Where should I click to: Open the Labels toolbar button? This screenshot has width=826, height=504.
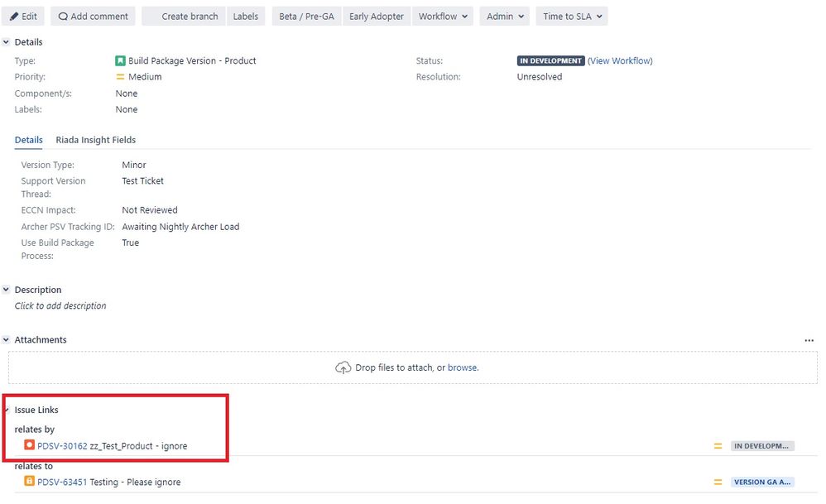246,17
